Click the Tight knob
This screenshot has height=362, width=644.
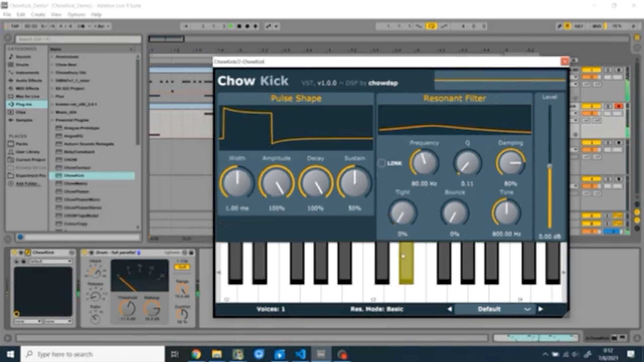tap(402, 213)
